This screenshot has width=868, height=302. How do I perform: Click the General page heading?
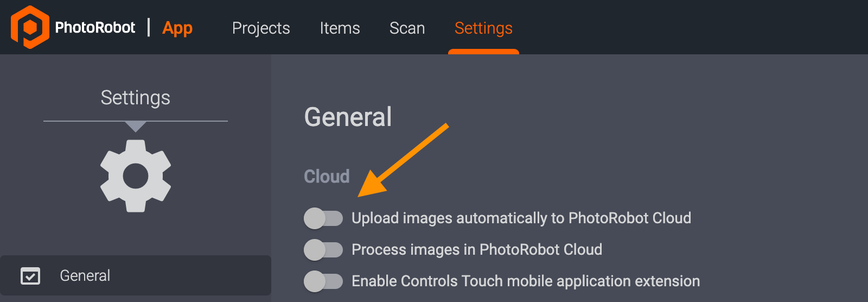point(348,117)
